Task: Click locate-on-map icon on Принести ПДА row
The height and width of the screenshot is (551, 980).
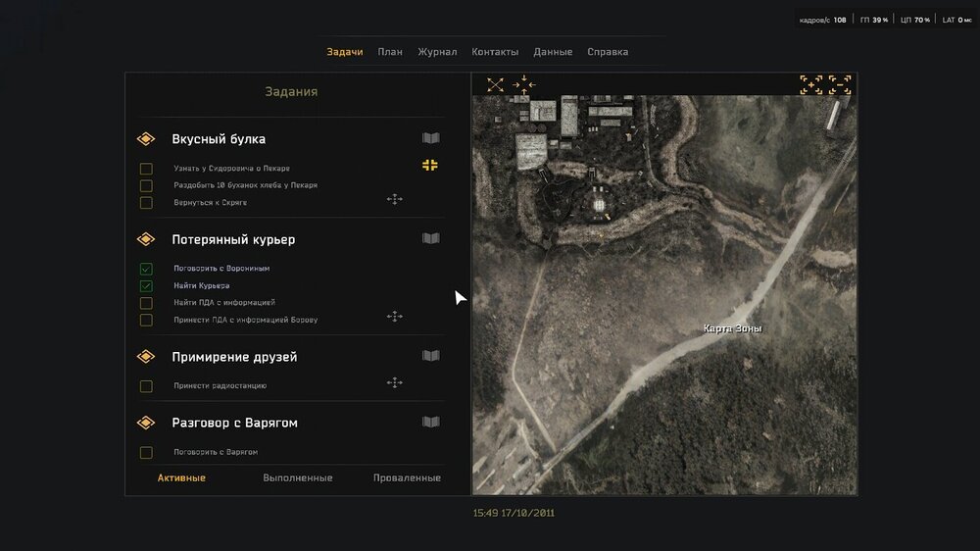Action: pos(394,317)
